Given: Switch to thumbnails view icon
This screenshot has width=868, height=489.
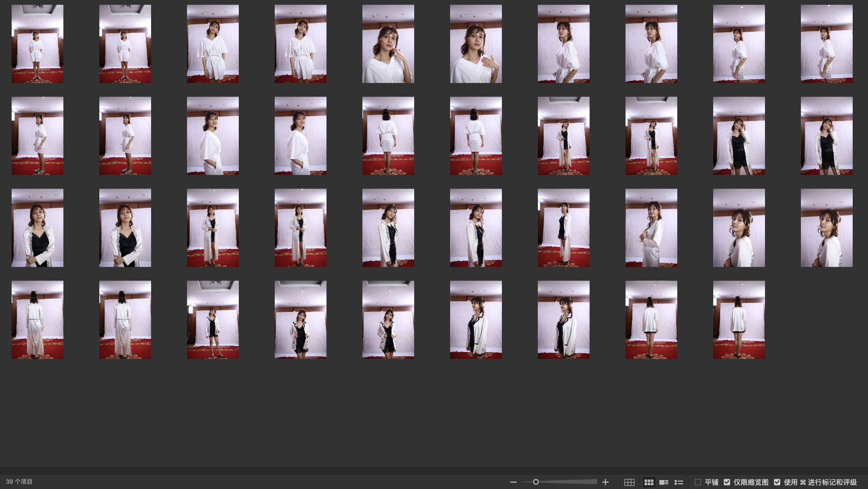Looking at the screenshot, I should point(649,482).
